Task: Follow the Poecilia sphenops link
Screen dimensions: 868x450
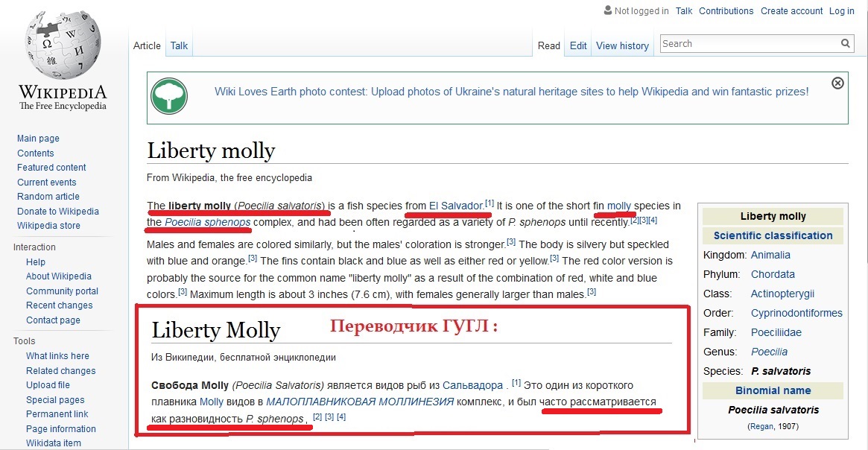Action: tap(207, 222)
